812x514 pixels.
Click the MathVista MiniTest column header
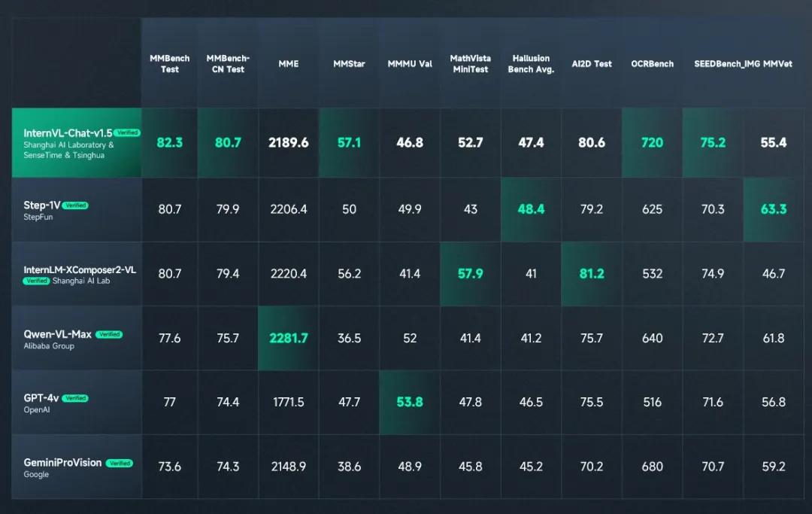pos(470,64)
